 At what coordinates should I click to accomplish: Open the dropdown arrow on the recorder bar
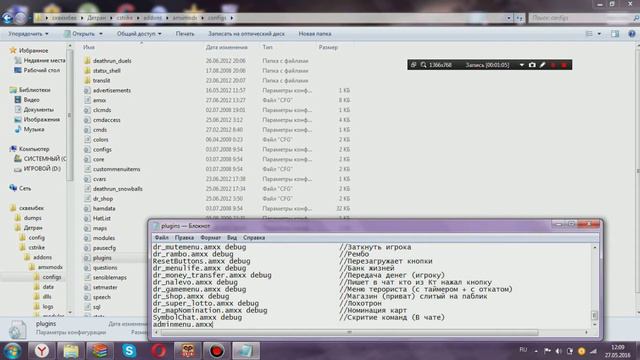[x=521, y=65]
